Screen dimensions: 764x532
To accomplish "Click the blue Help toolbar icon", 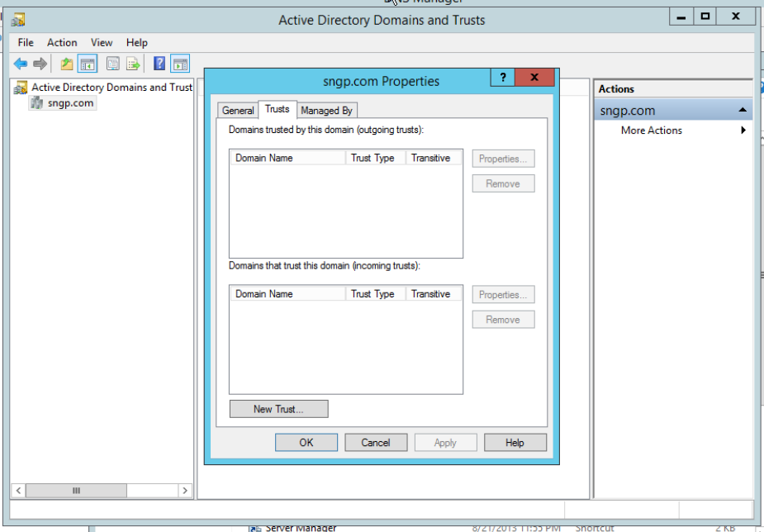I will pos(159,64).
